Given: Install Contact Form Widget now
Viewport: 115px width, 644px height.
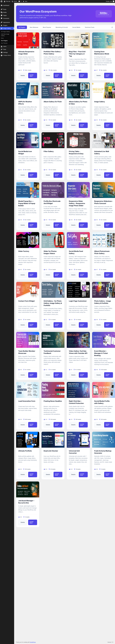Looking at the screenshot, I should point(33,325).
